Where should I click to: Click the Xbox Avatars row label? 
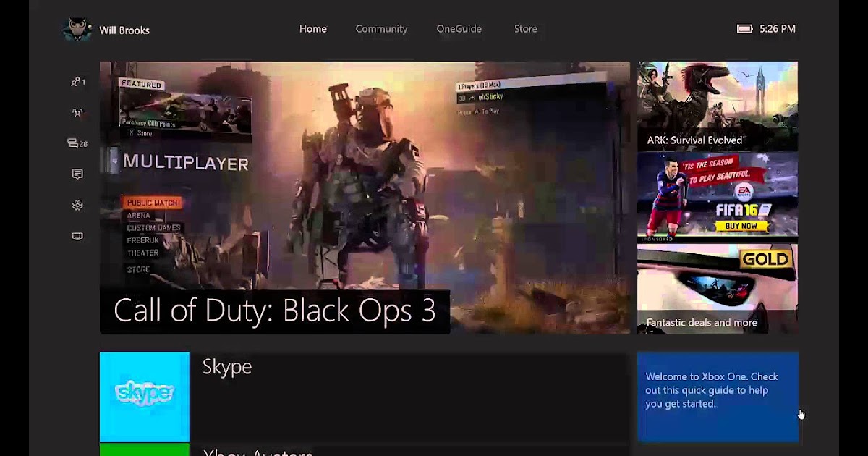[258, 452]
